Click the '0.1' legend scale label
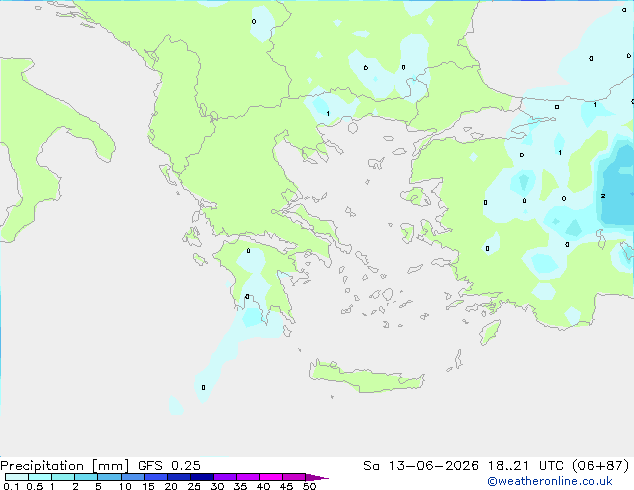This screenshot has width=634, height=490. (11, 486)
